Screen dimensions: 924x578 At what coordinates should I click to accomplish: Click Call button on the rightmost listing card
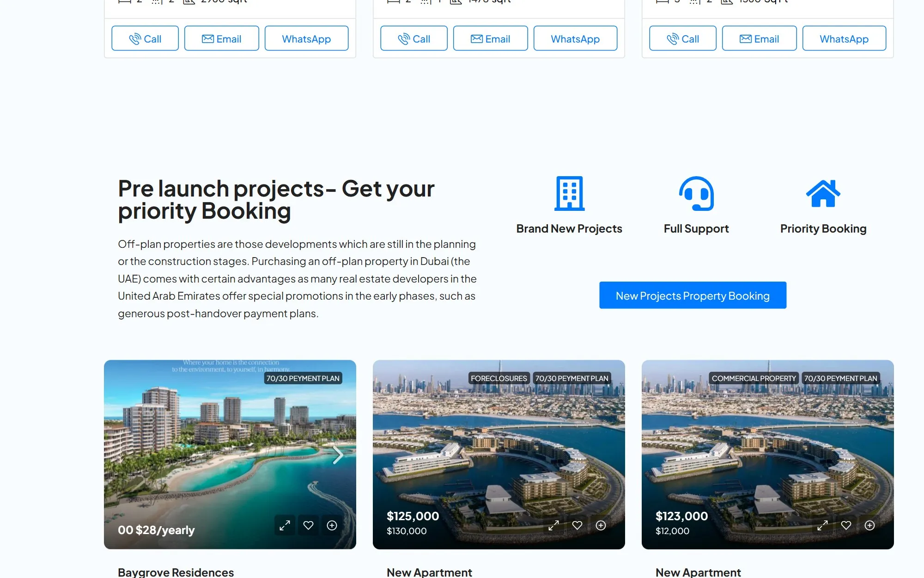pos(683,38)
